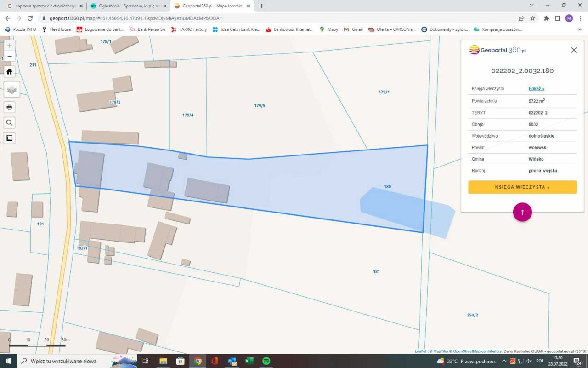Screen dimensions: 588x368
Task: Click the home view map icon
Action: (10, 71)
